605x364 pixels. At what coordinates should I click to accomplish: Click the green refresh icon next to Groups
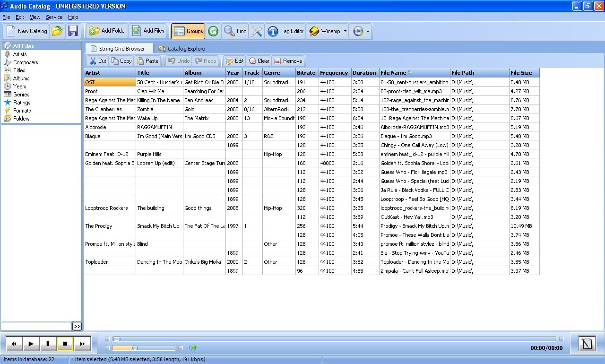click(213, 31)
